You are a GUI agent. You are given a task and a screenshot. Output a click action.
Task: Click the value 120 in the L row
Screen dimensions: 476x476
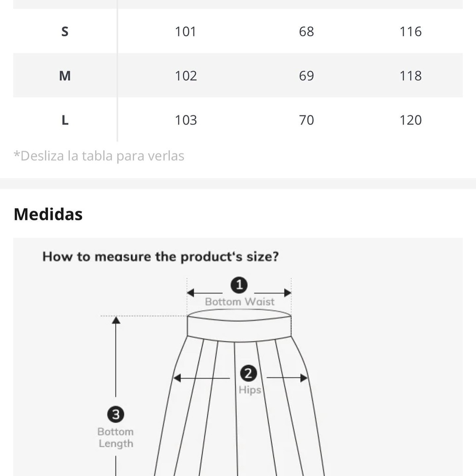point(410,120)
